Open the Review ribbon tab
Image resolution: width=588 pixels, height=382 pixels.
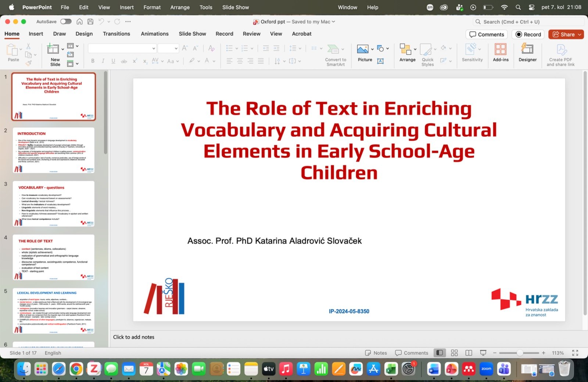252,34
